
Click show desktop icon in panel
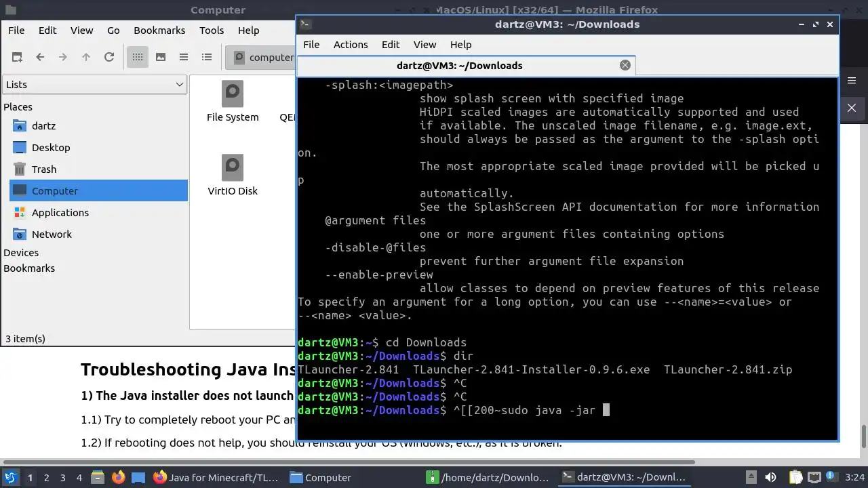138,477
